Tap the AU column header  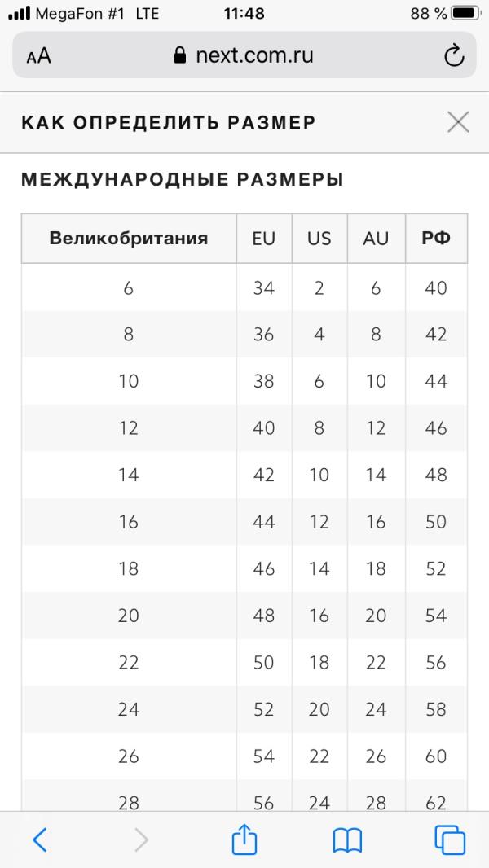(x=376, y=239)
